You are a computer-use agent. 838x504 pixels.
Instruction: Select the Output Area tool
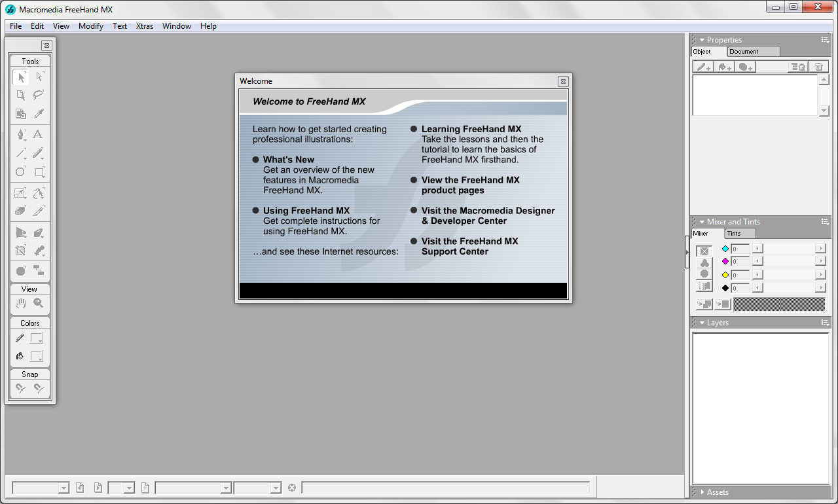tap(21, 113)
